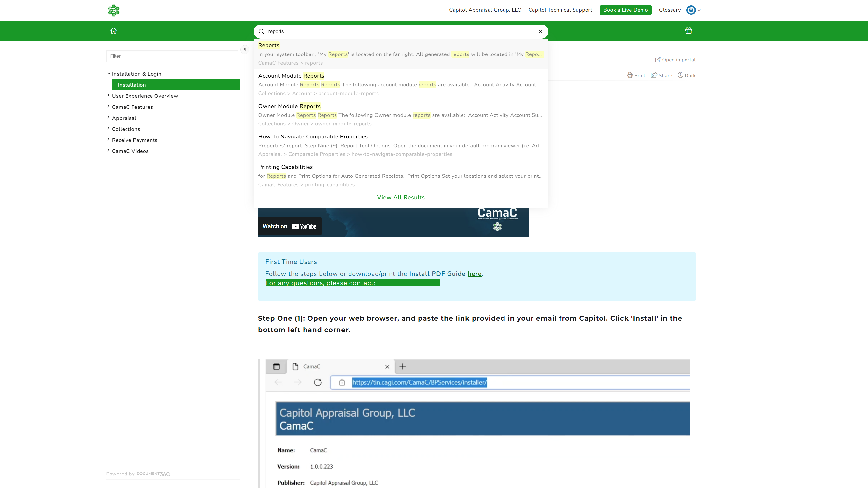Switch to Dark mode

(686, 75)
